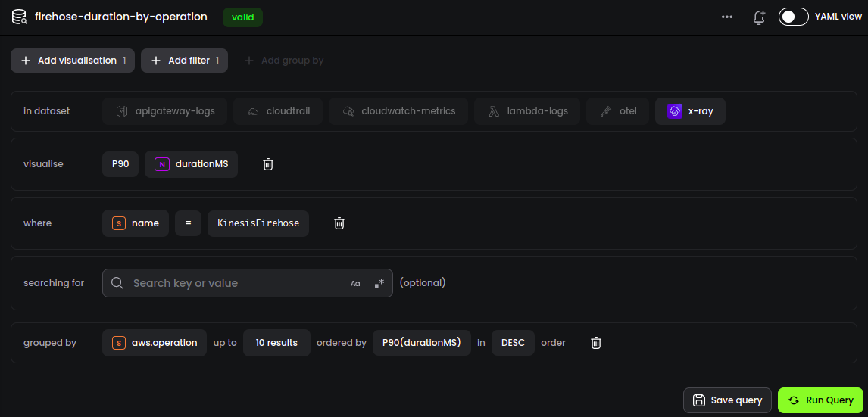Open the P90 aggregation dropdown
The image size is (868, 417).
coord(120,164)
